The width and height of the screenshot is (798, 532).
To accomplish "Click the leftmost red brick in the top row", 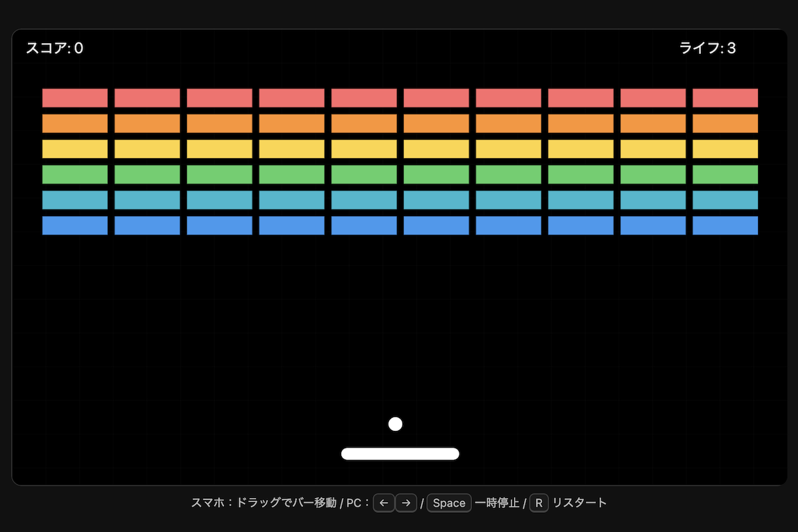I will 74,97.
